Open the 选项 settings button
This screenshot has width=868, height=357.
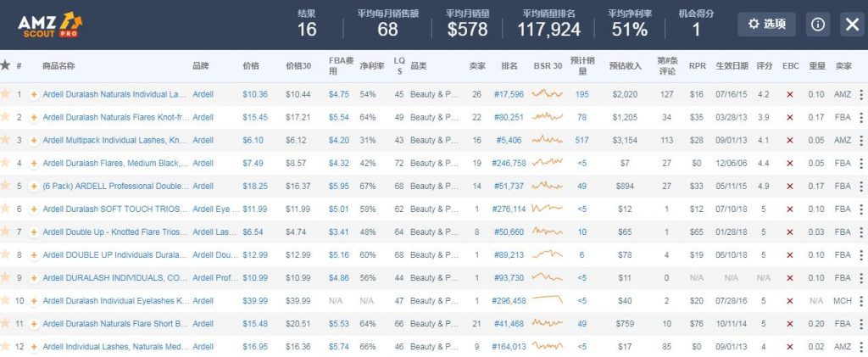(766, 25)
